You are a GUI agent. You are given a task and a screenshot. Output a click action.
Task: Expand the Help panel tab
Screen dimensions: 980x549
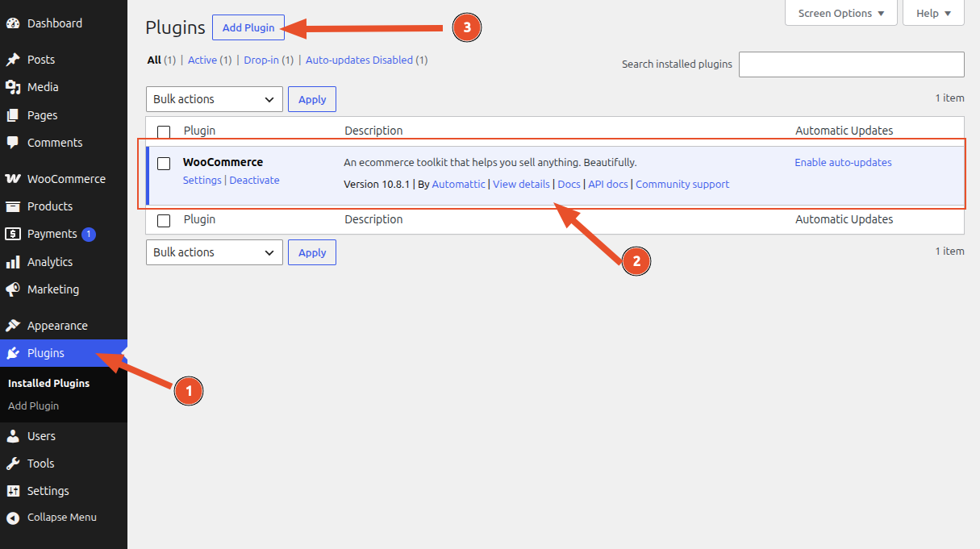click(934, 13)
